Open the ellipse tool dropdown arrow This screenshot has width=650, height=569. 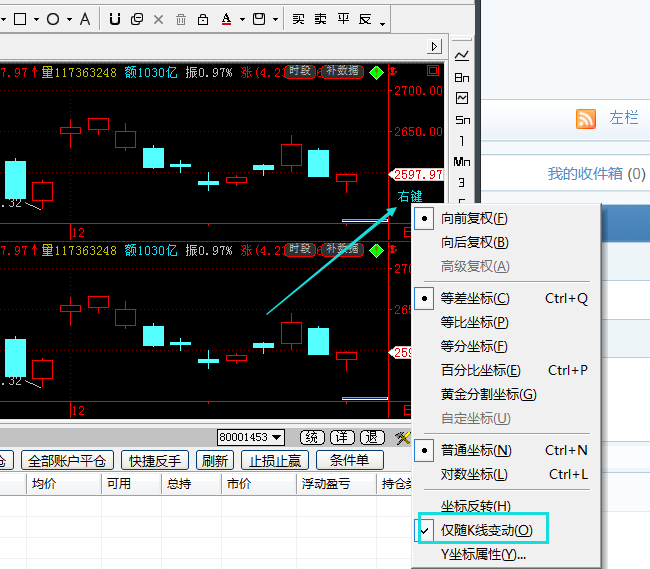pyautogui.click(x=69, y=19)
